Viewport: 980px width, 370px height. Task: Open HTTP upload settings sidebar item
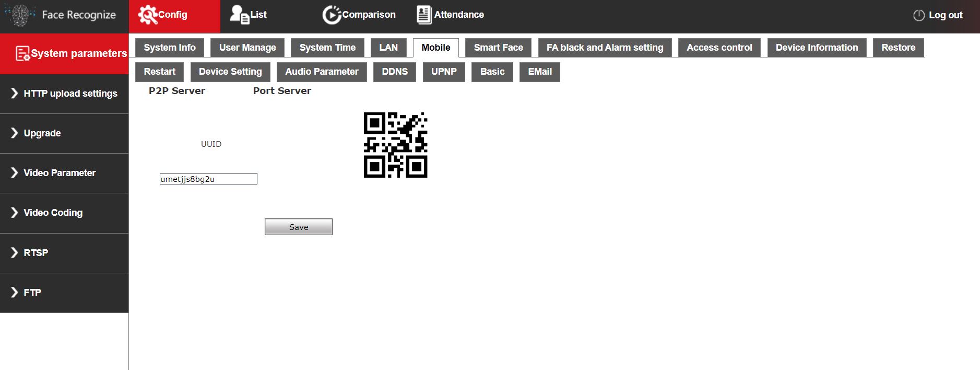click(x=64, y=94)
